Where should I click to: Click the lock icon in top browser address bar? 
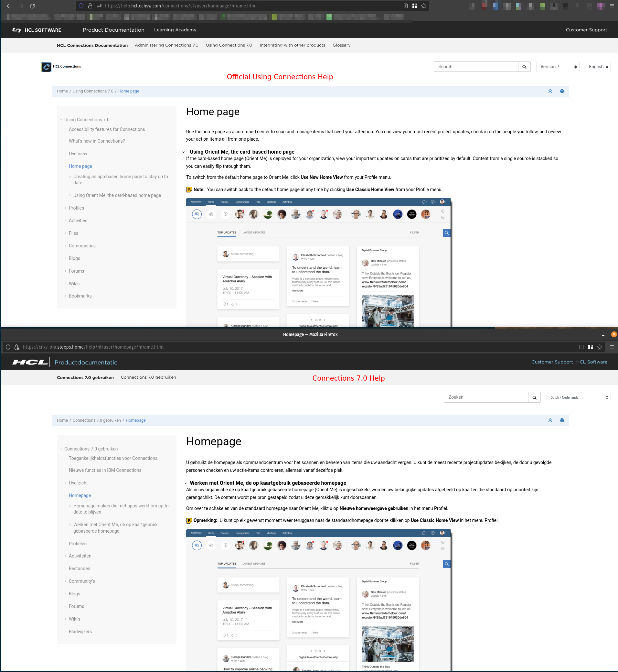point(90,6)
